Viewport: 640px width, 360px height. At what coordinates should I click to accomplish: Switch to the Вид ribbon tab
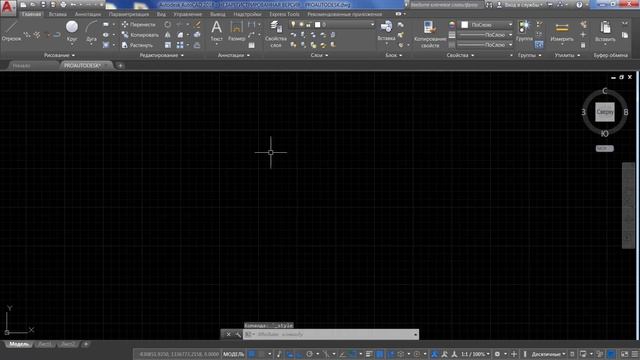pyautogui.click(x=161, y=14)
